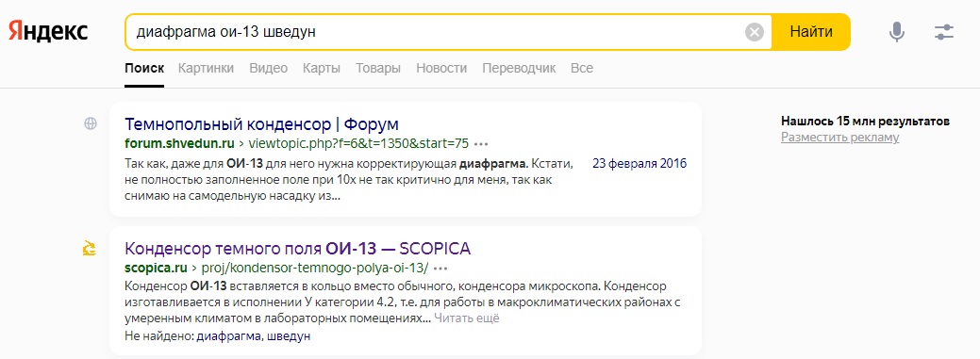This screenshot has width=980, height=359.
Task: Switch to the Картинки tab
Action: 207,68
